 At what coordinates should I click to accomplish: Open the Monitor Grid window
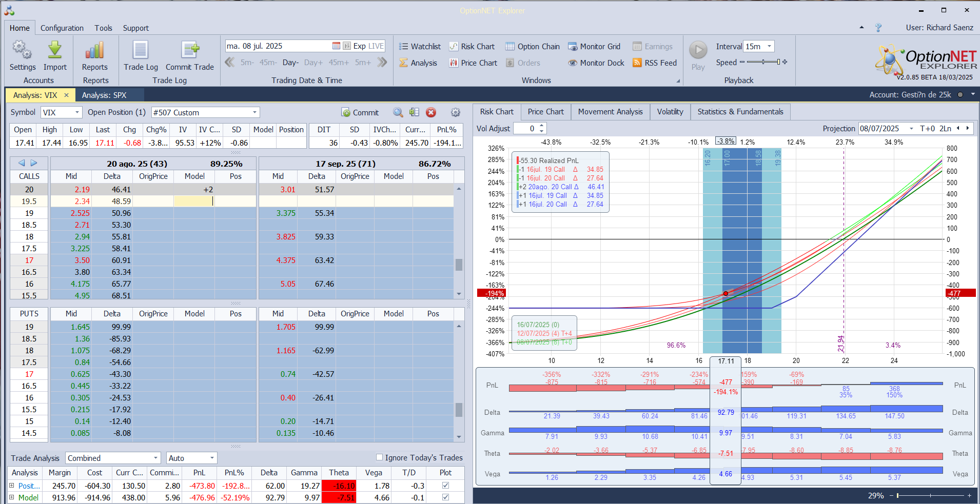tap(594, 47)
